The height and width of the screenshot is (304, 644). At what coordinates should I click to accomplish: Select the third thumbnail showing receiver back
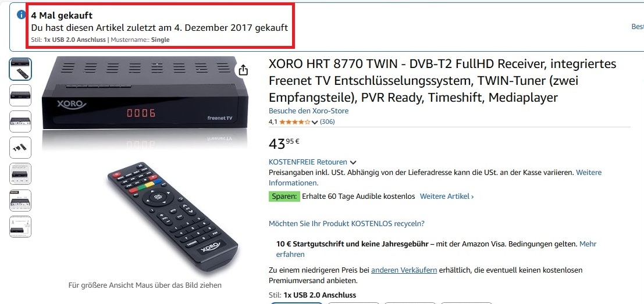pos(20,121)
